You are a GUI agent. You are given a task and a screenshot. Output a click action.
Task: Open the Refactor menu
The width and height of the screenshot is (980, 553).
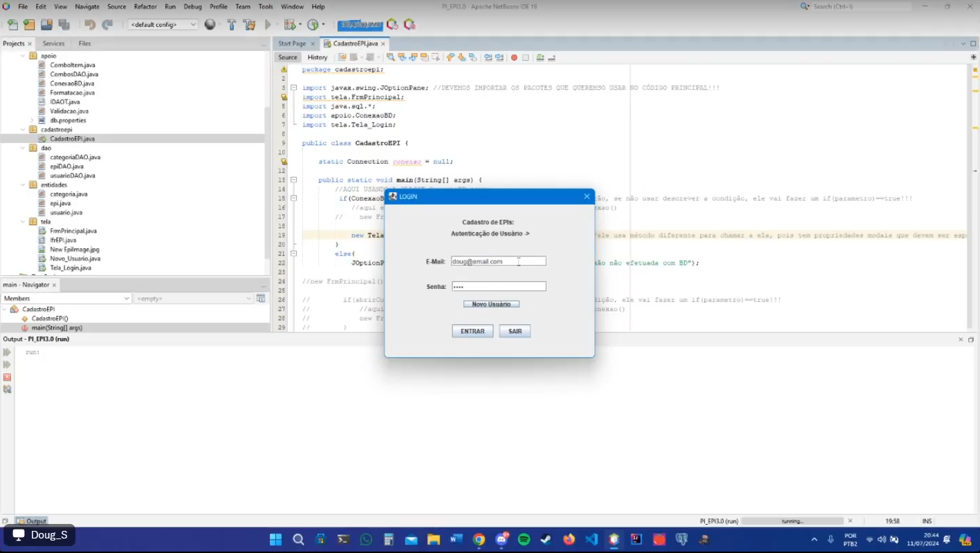[145, 6]
